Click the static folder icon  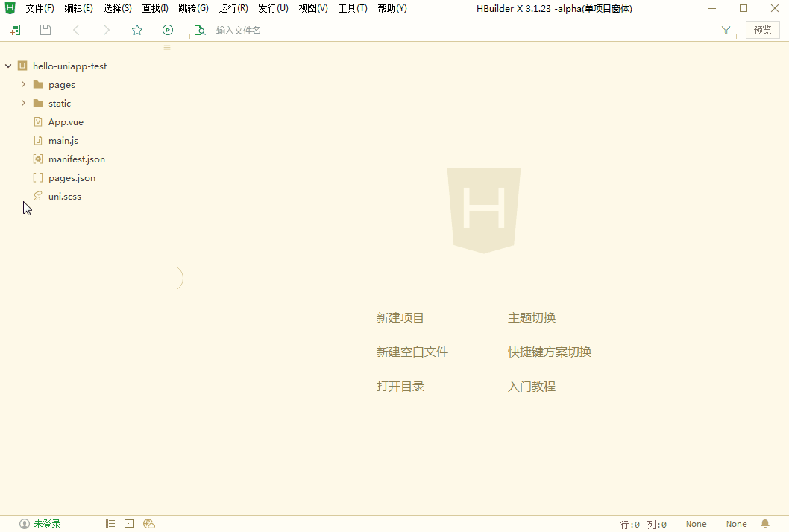38,103
